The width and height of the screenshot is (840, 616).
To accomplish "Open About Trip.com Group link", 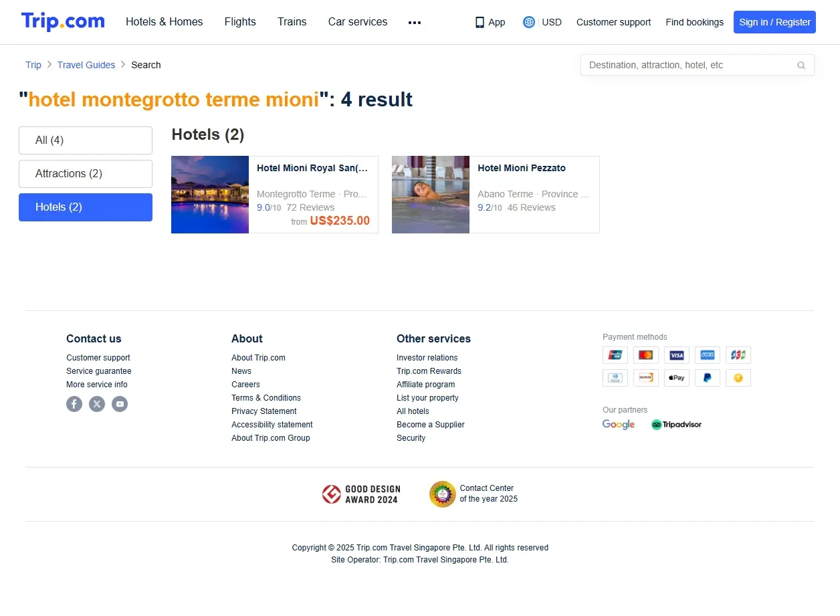I will click(271, 438).
